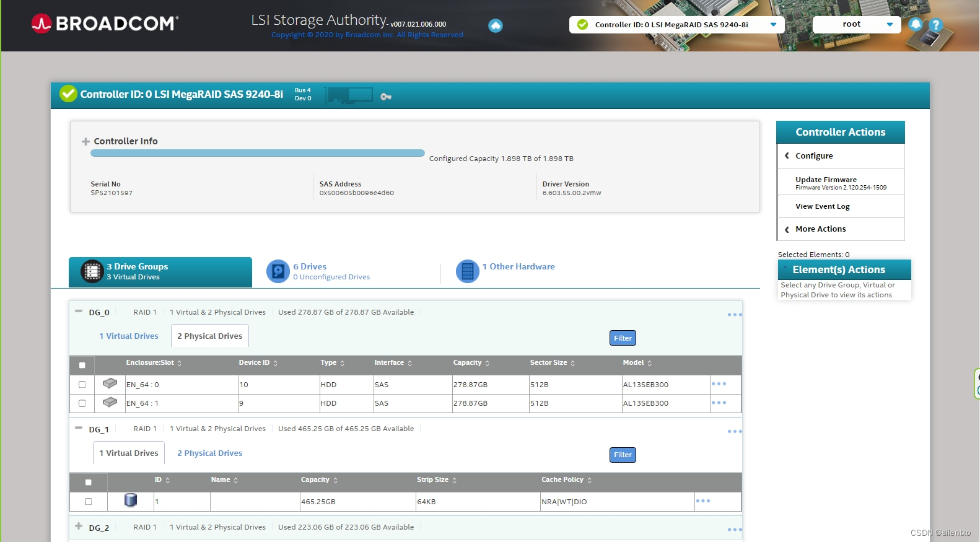Open actions dots for drive EN_64 : 0
980x542 pixels.
719,384
